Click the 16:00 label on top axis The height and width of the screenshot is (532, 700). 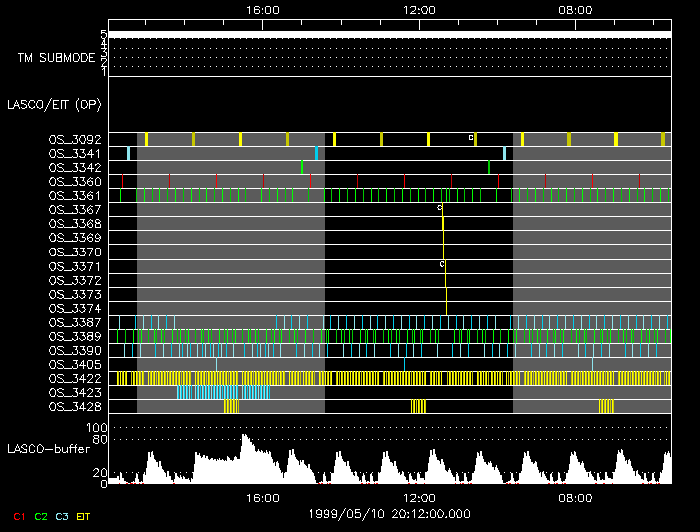pyautogui.click(x=261, y=10)
